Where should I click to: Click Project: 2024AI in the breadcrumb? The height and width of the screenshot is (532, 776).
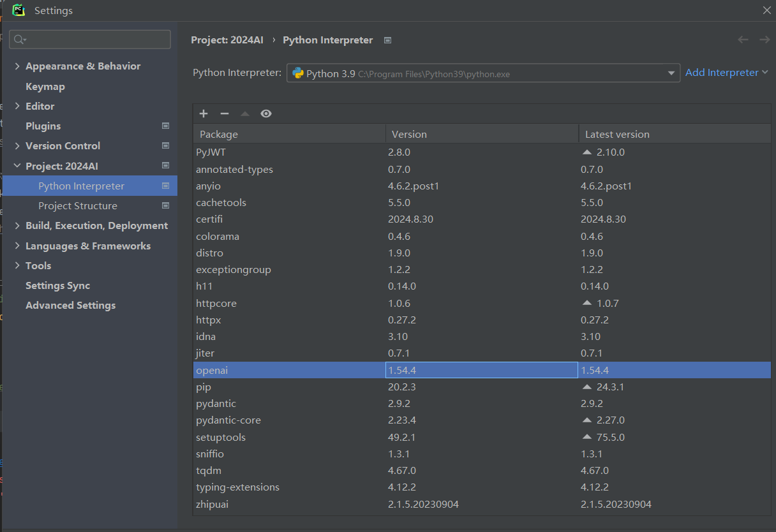tap(227, 40)
